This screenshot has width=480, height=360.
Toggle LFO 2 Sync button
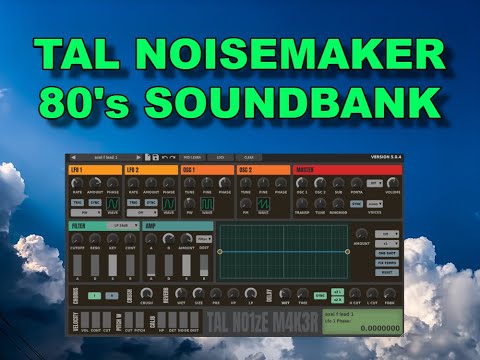[x=151, y=202]
